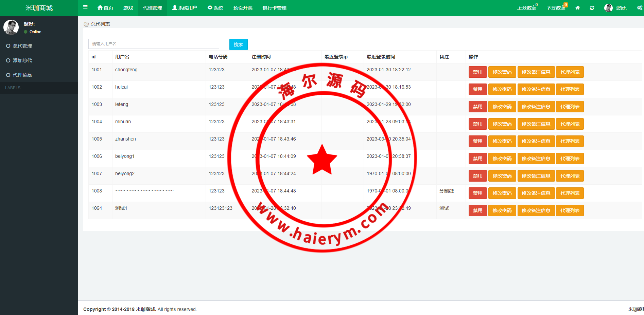Open 总代管理 in the sidebar

click(22, 46)
